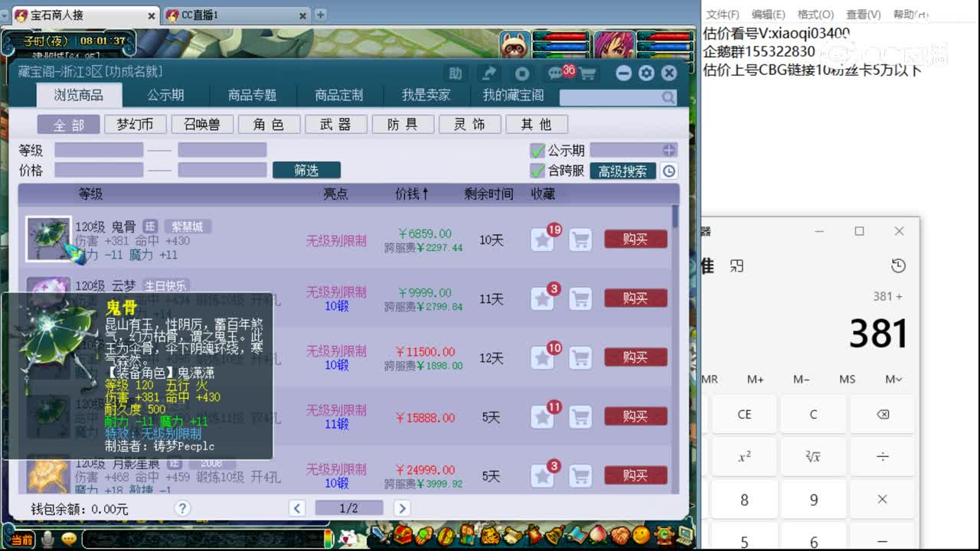Open the shopping cart in 藏宝阁 header
The width and height of the screenshot is (980, 551).
588,73
